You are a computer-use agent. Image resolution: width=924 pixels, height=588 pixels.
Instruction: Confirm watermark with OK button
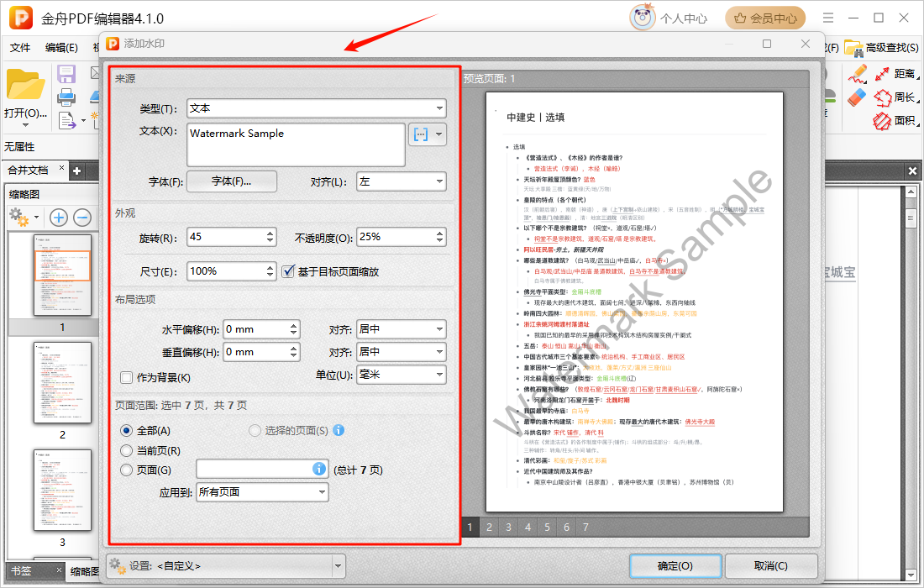pyautogui.click(x=675, y=566)
